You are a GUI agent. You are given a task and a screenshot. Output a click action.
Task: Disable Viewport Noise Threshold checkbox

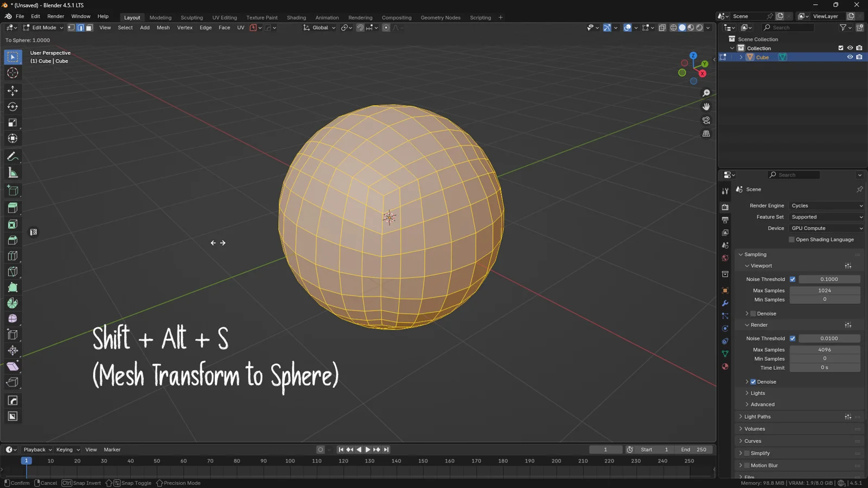(793, 279)
